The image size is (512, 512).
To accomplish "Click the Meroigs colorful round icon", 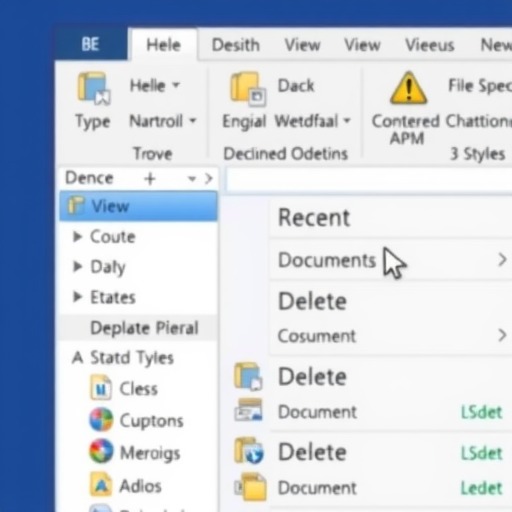I will [101, 451].
